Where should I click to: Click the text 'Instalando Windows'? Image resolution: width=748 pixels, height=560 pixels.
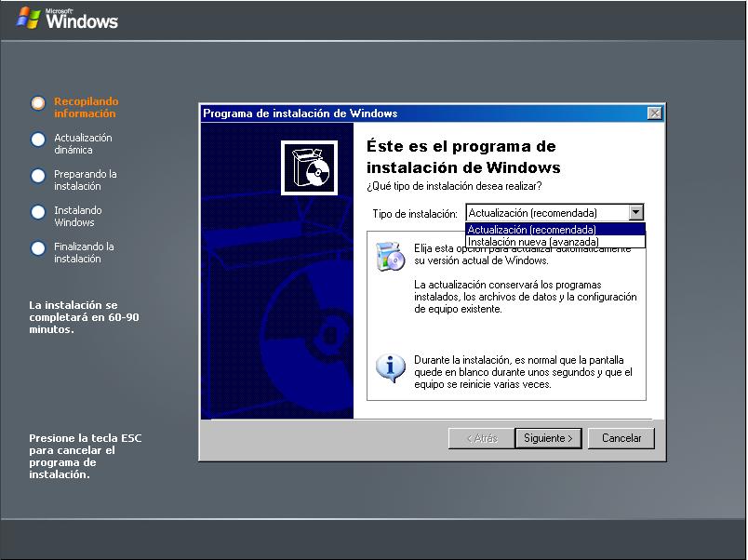pyautogui.click(x=78, y=216)
